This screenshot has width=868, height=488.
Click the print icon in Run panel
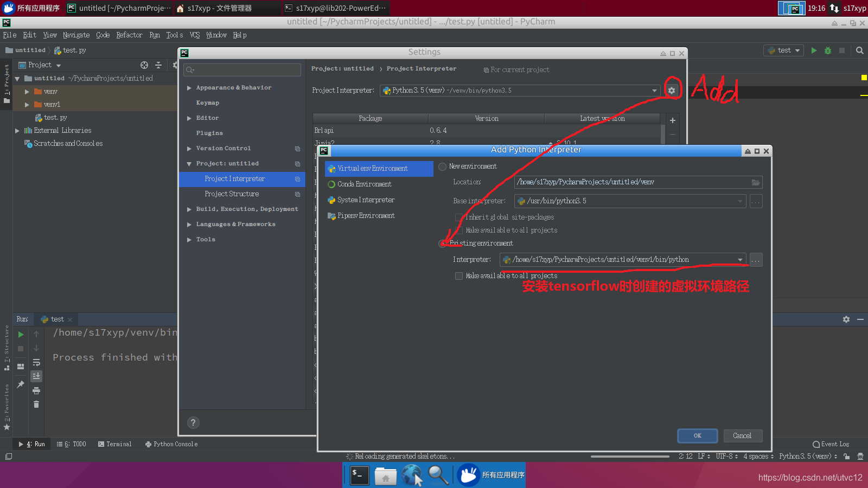[36, 390]
